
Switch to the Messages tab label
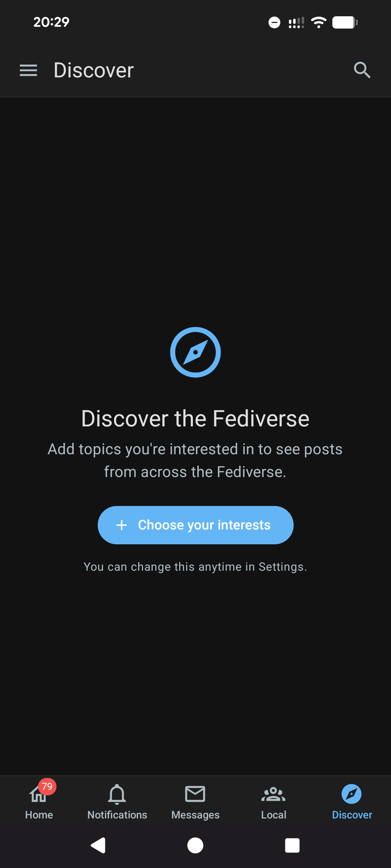click(x=195, y=815)
